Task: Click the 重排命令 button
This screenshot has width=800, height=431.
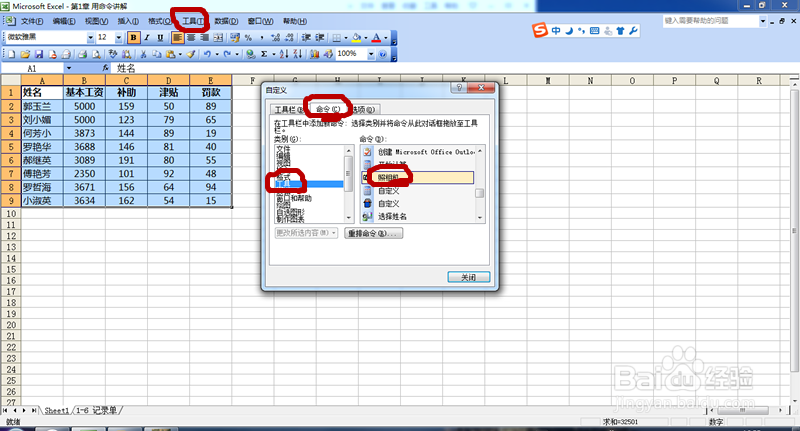Action: 374,233
